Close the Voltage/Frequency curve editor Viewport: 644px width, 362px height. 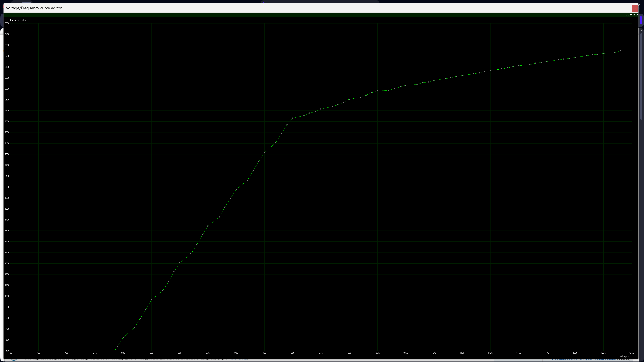tap(635, 8)
